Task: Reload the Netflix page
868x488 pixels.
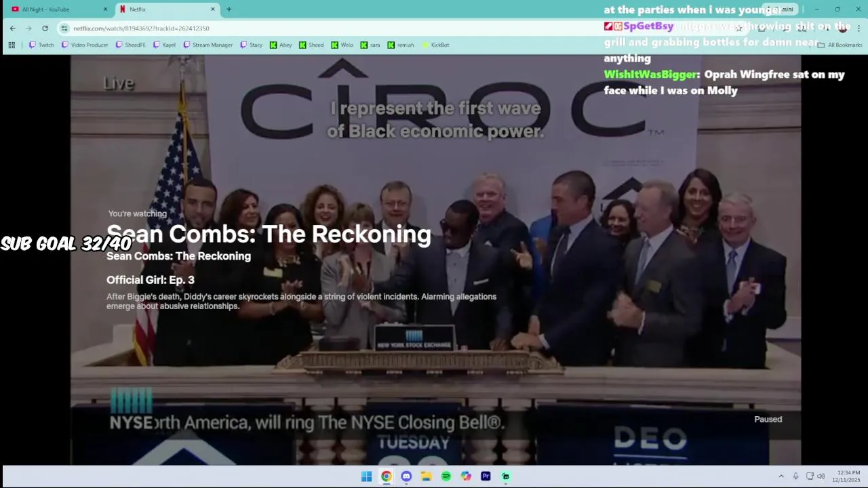Action: pyautogui.click(x=45, y=28)
